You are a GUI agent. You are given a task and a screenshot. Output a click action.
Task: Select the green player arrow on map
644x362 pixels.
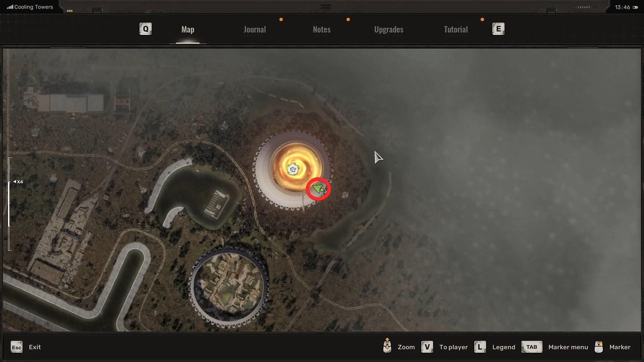pyautogui.click(x=318, y=189)
